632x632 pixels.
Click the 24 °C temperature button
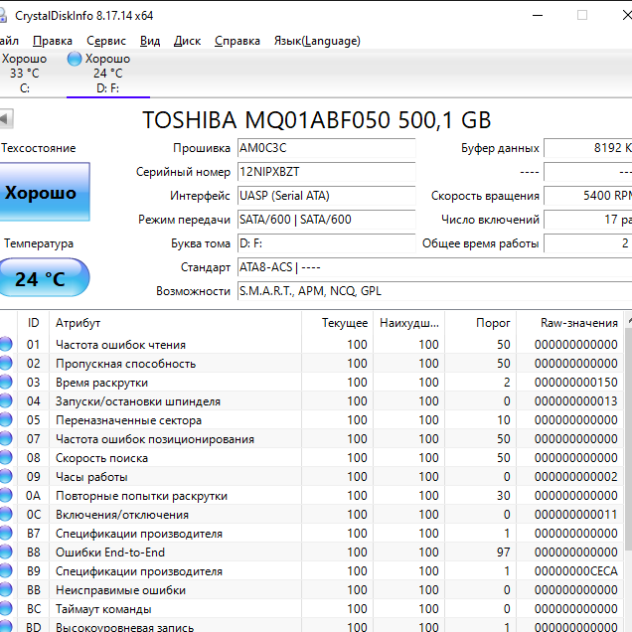44,278
